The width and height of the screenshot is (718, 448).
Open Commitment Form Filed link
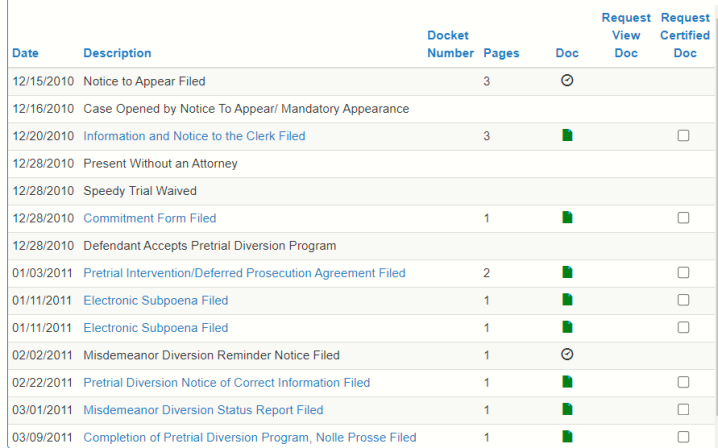pos(149,218)
